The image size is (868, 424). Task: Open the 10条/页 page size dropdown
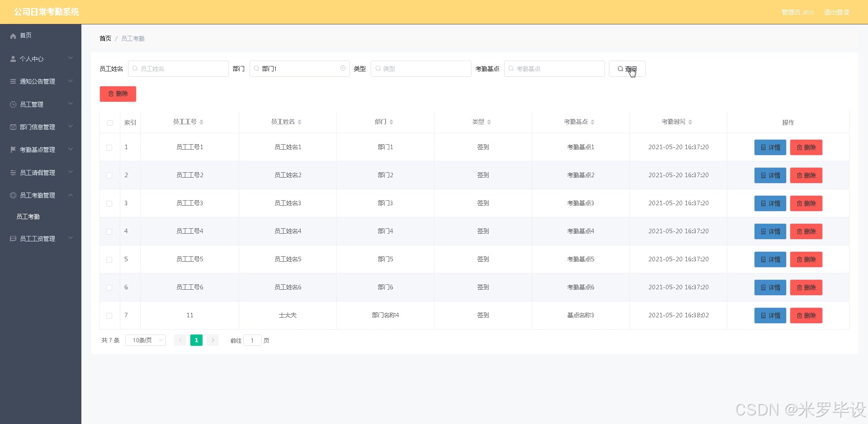click(x=146, y=340)
